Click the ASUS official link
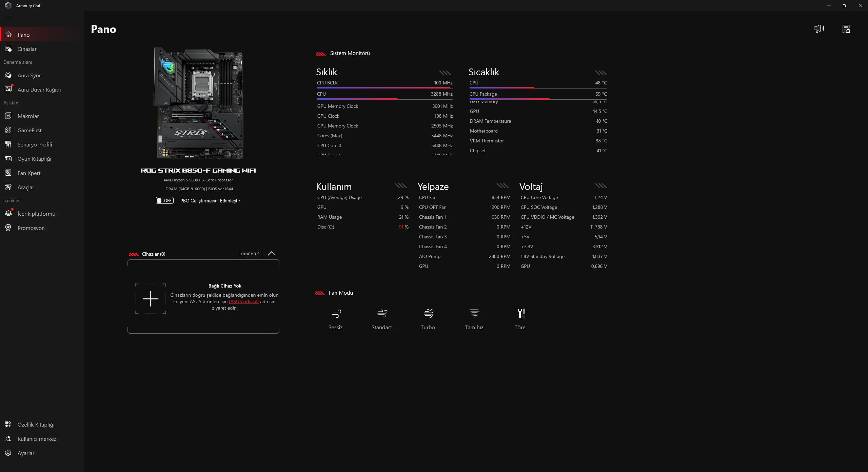The height and width of the screenshot is (472, 868). [243, 301]
